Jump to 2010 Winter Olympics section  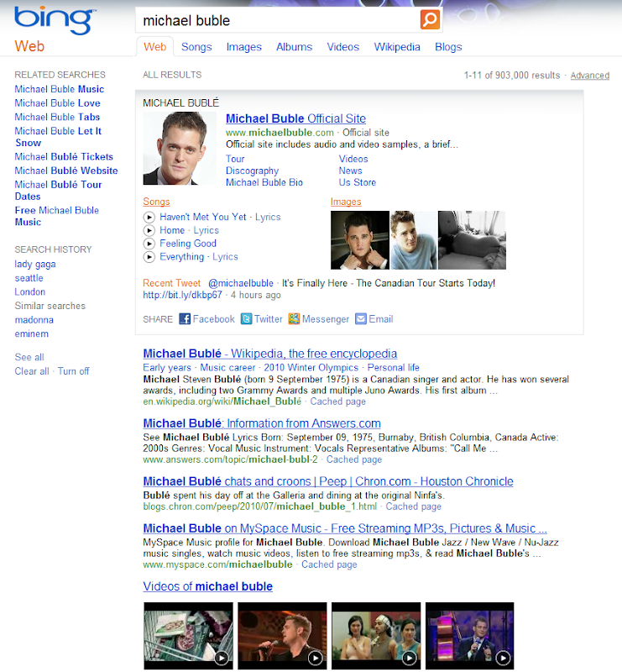(x=311, y=368)
